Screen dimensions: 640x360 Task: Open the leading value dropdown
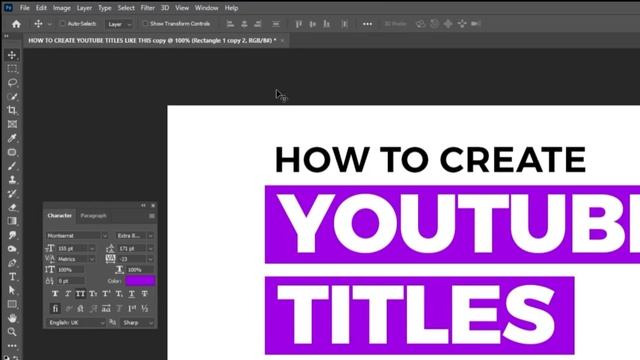tap(151, 249)
